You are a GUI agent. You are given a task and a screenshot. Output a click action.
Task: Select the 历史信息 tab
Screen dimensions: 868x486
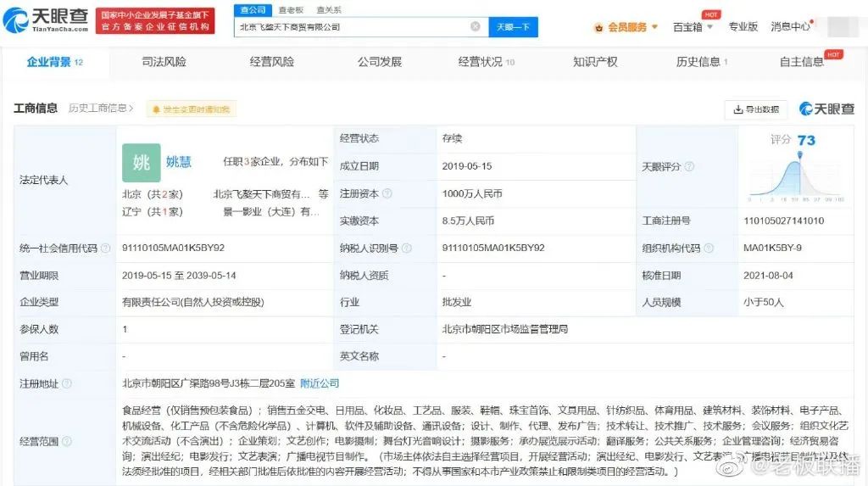pos(701,62)
